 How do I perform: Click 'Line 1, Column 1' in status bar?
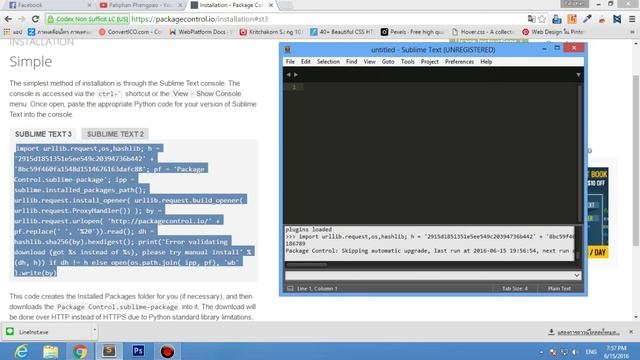click(x=317, y=289)
